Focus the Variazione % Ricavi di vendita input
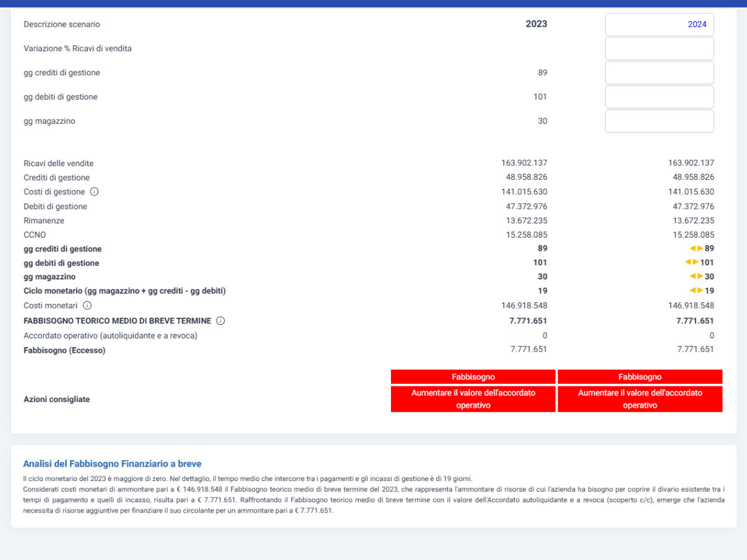The image size is (747, 560). click(x=659, y=49)
